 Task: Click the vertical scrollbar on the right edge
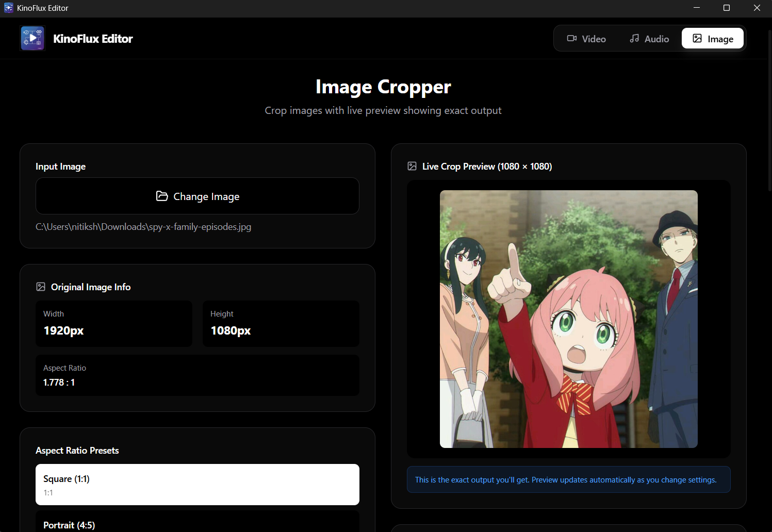coord(769,111)
